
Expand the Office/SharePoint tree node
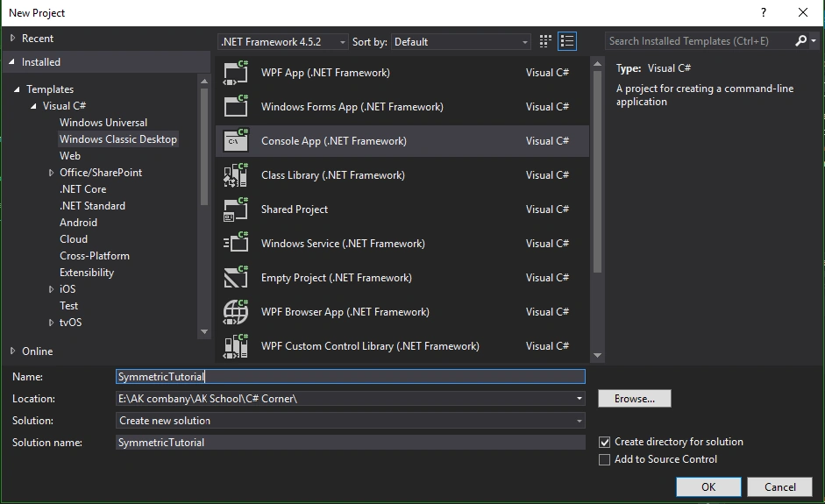pyautogui.click(x=51, y=173)
